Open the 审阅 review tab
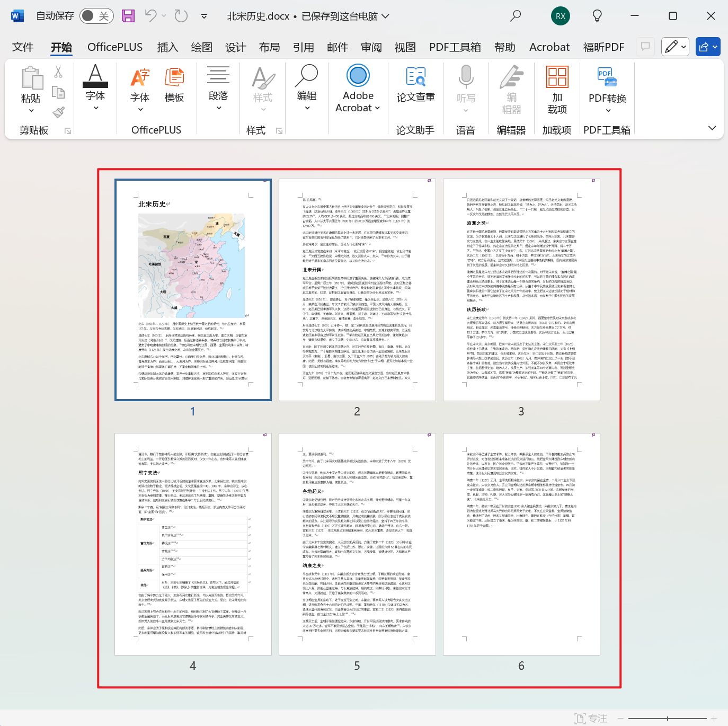 pyautogui.click(x=371, y=47)
